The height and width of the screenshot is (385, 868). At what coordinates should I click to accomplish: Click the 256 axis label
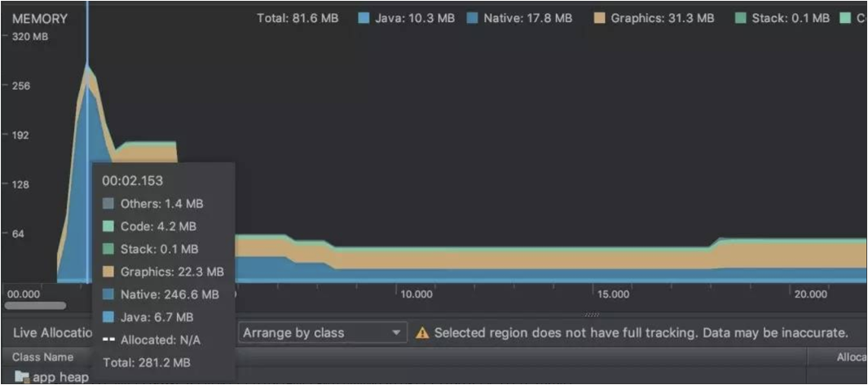[x=22, y=86]
